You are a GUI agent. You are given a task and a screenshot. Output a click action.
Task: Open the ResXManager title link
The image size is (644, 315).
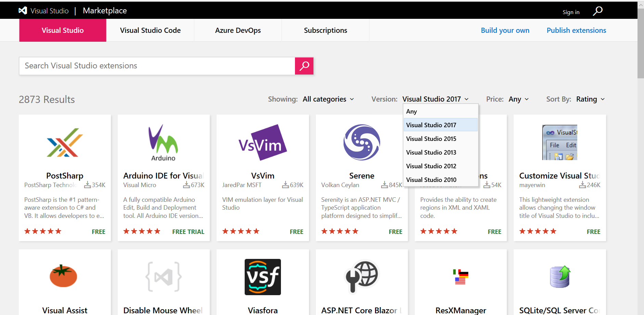pos(461,310)
